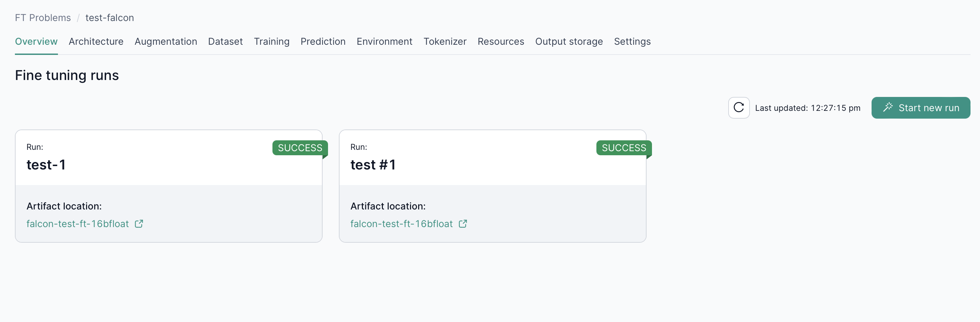
Task: Open the Dataset tab
Action: 225,41
